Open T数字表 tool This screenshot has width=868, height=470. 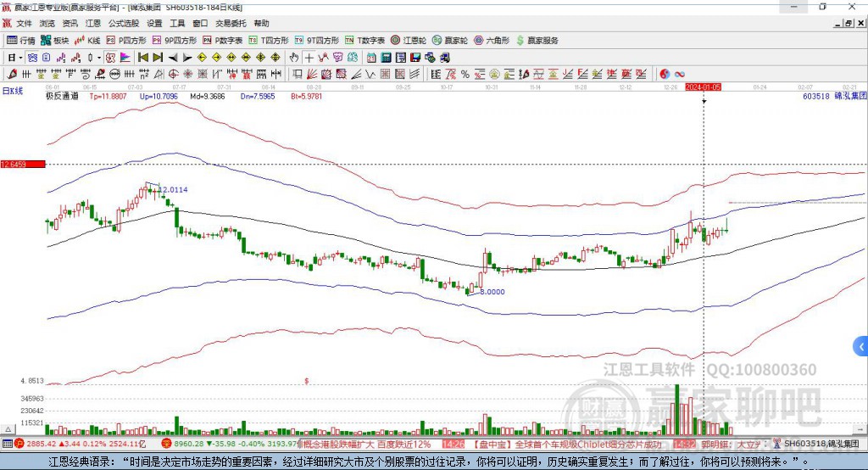[364, 41]
